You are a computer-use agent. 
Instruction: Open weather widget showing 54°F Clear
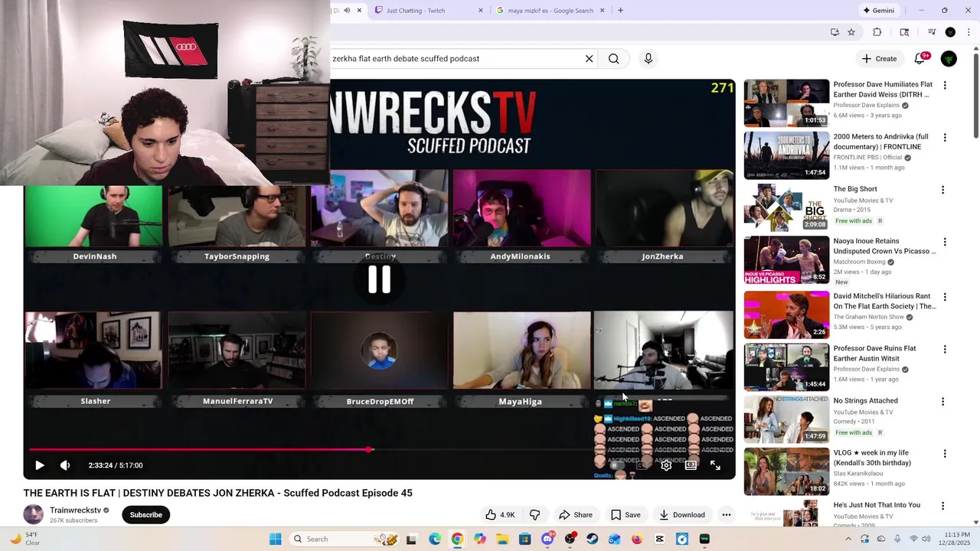(23, 539)
